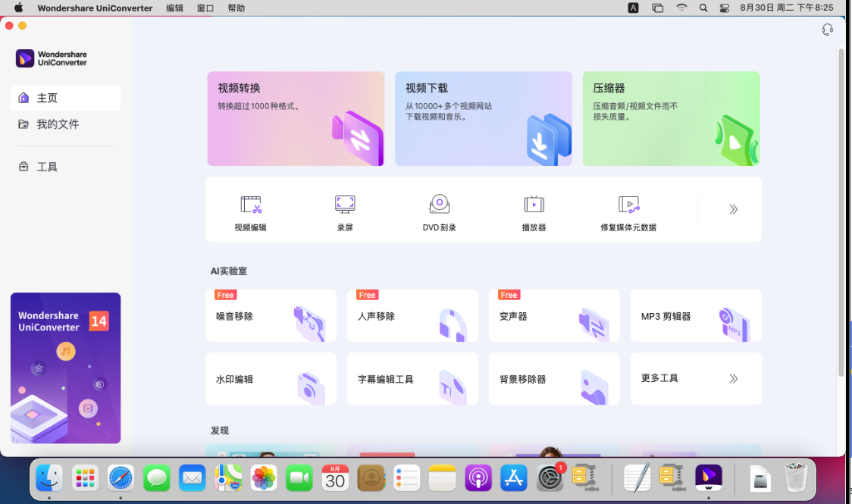Image resolution: width=852 pixels, height=504 pixels.
Task: Click the input source A icon
Action: point(633,8)
